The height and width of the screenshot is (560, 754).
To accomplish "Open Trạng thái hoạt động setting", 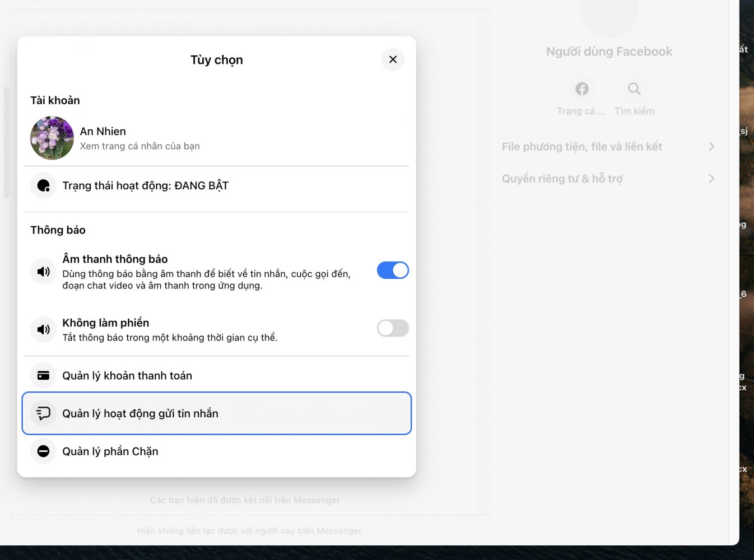I will pyautogui.click(x=146, y=186).
